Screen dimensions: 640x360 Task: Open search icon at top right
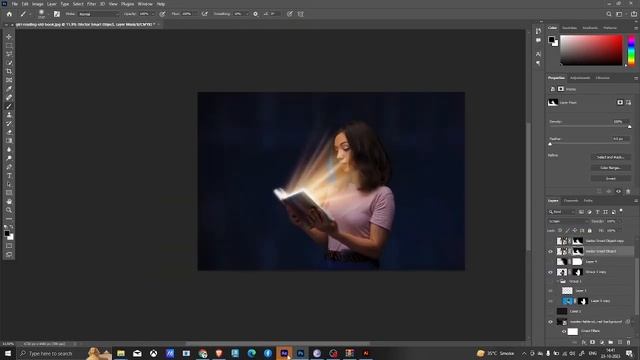pyautogui.click(x=609, y=14)
